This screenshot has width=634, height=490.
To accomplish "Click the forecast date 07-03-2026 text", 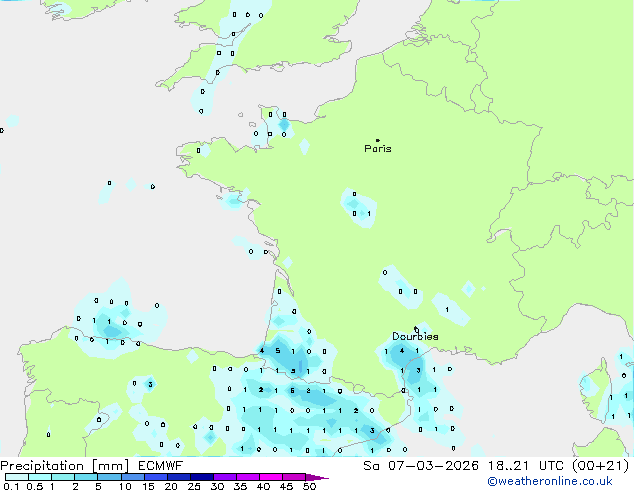I will click(433, 466).
